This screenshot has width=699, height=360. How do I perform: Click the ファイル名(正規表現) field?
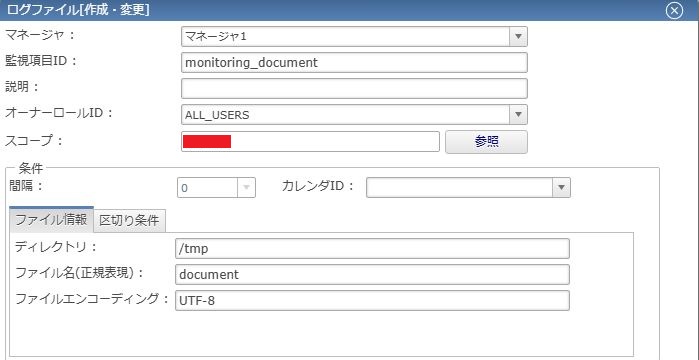tap(372, 274)
